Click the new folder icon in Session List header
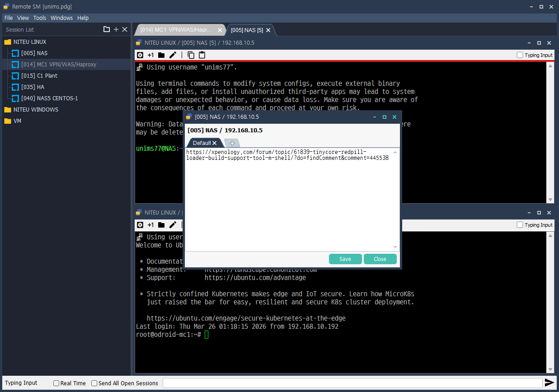The width and height of the screenshot is (559, 392). pyautogui.click(x=107, y=29)
